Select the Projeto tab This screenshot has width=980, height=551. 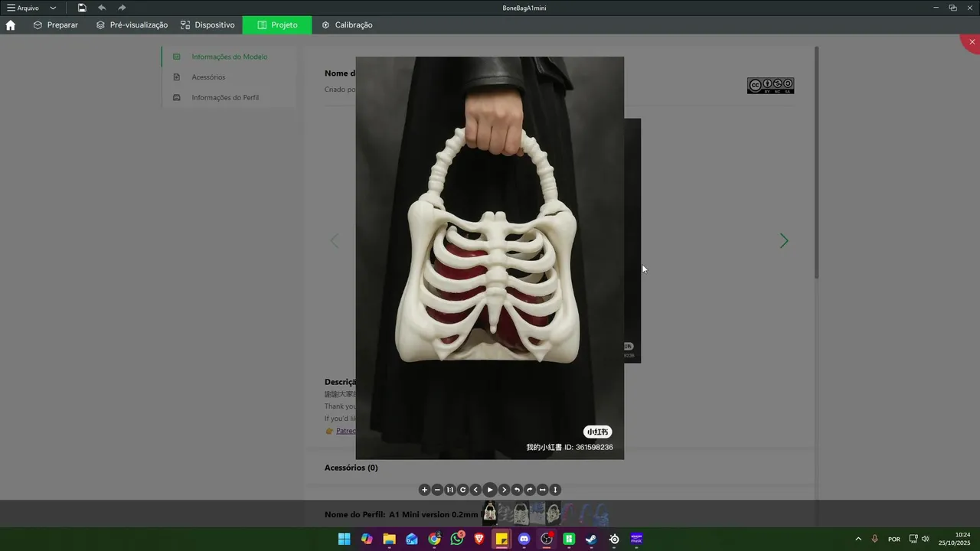(277, 24)
